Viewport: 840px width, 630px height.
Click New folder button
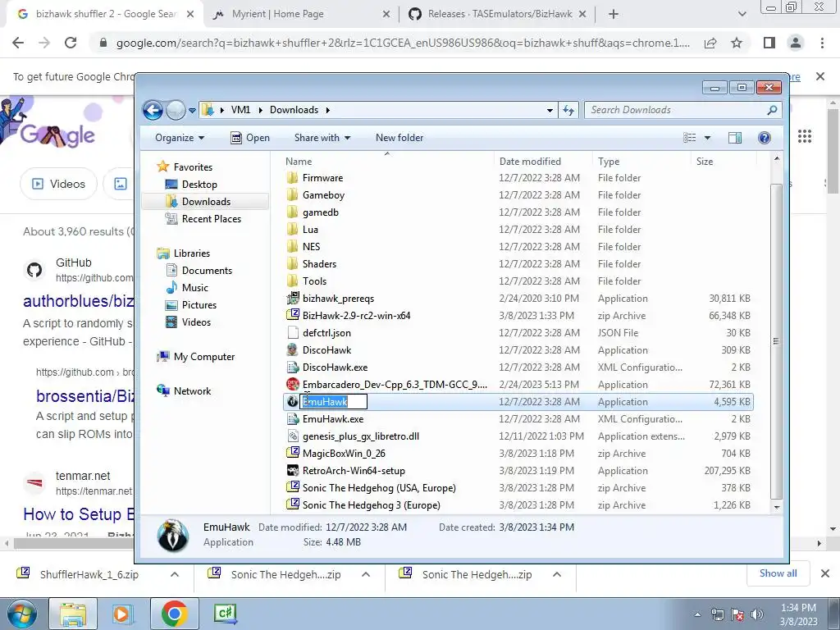(399, 138)
